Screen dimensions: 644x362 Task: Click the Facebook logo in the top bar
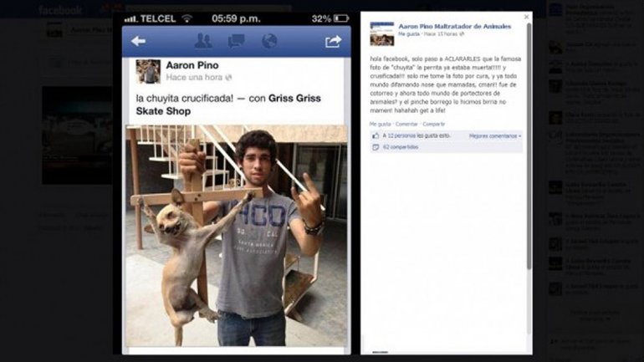point(60,10)
